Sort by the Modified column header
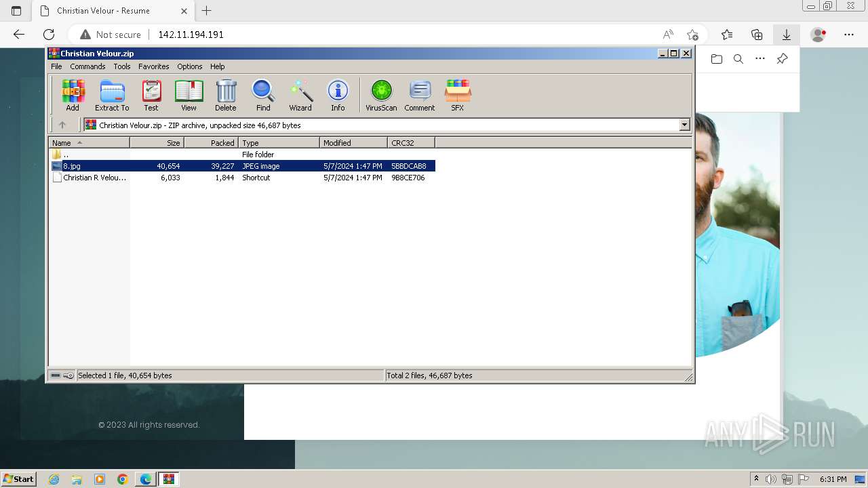The height and width of the screenshot is (488, 868). 353,142
